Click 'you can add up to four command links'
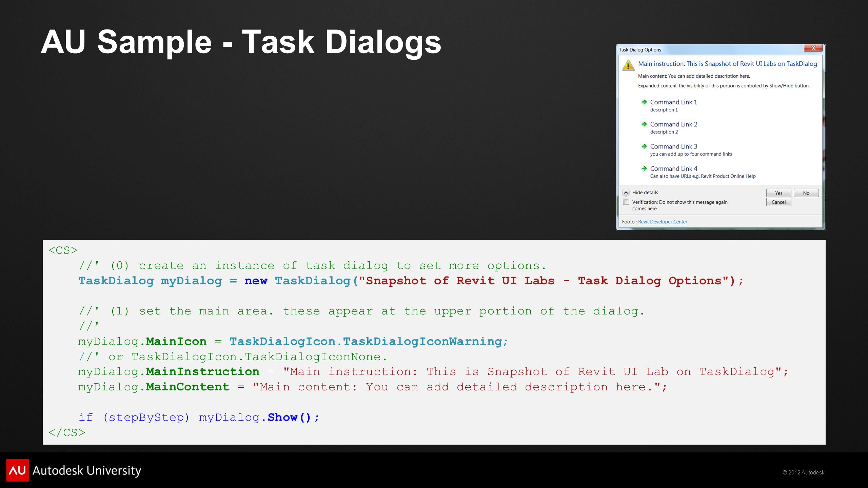The height and width of the screenshot is (488, 868). (691, 154)
